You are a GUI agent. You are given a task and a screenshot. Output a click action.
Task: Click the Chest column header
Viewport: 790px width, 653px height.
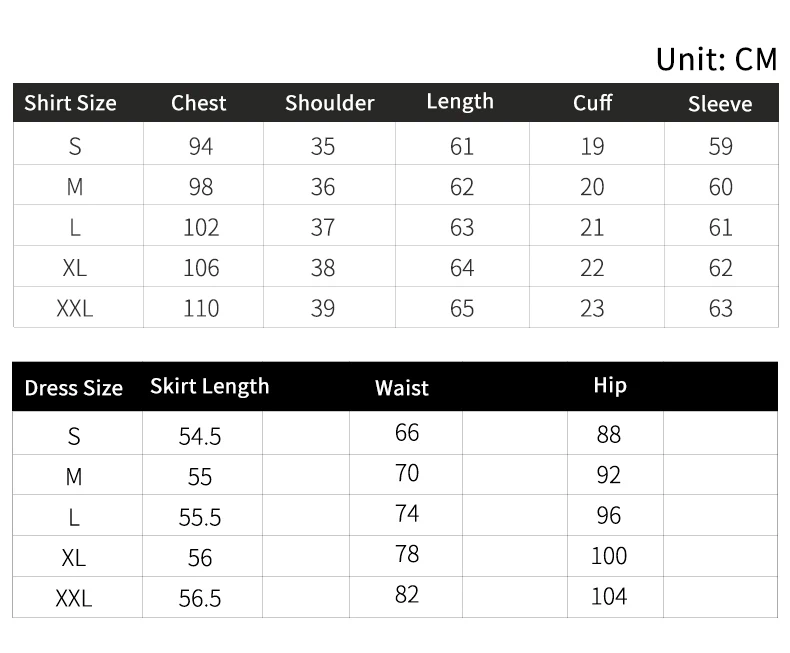199,103
